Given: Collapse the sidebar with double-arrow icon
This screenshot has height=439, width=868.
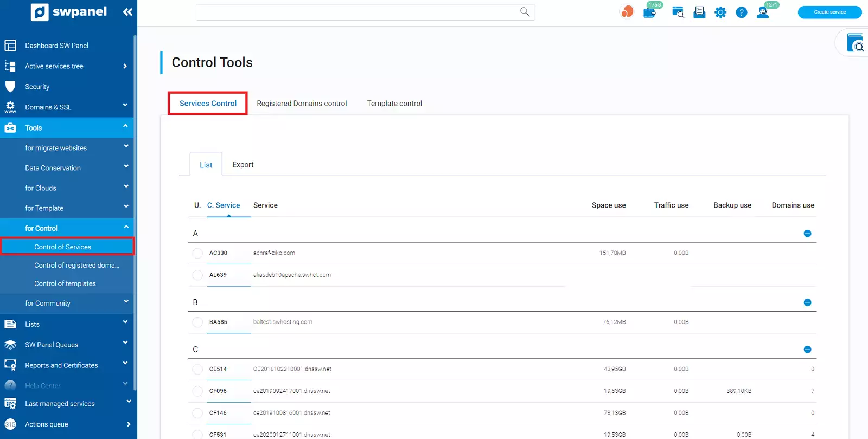Looking at the screenshot, I should coord(127,12).
